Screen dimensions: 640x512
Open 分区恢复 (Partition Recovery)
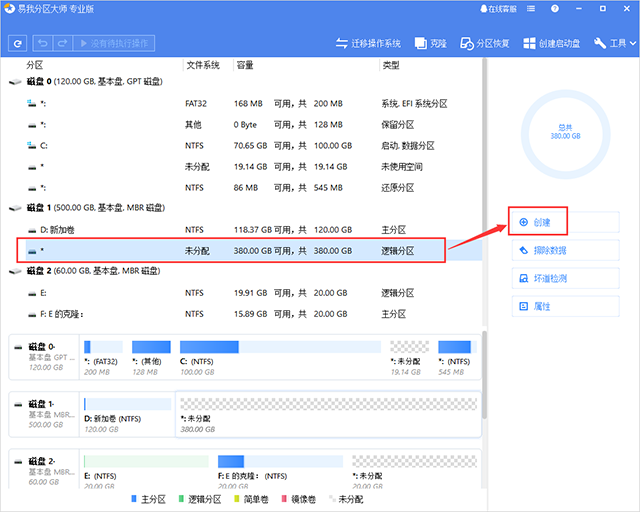click(485, 43)
